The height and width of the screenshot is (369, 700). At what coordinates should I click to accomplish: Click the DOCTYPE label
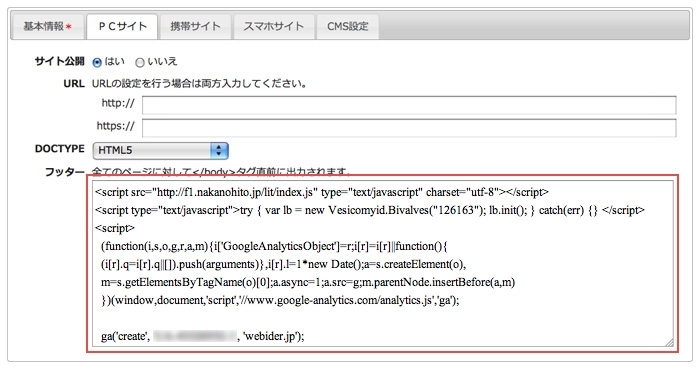click(59, 149)
